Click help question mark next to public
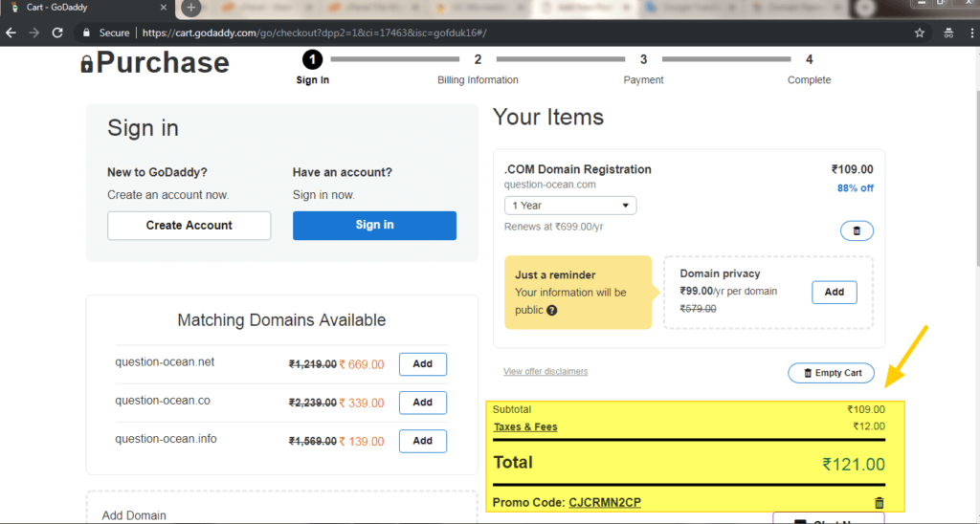 point(552,311)
